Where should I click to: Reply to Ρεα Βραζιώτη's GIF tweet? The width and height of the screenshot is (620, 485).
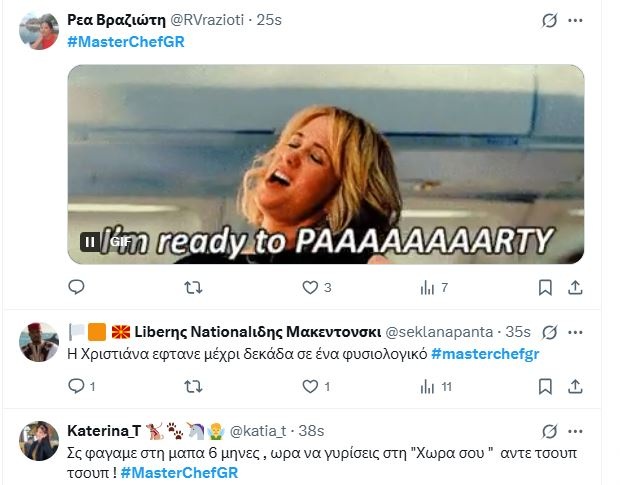76,287
